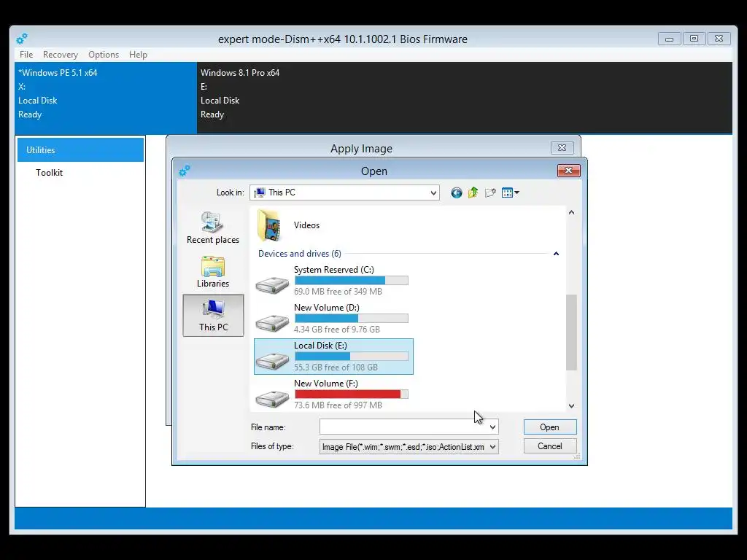The width and height of the screenshot is (747, 560).
Task: Select the Windows PE 5.1 x64 system tile
Action: [x=106, y=98]
